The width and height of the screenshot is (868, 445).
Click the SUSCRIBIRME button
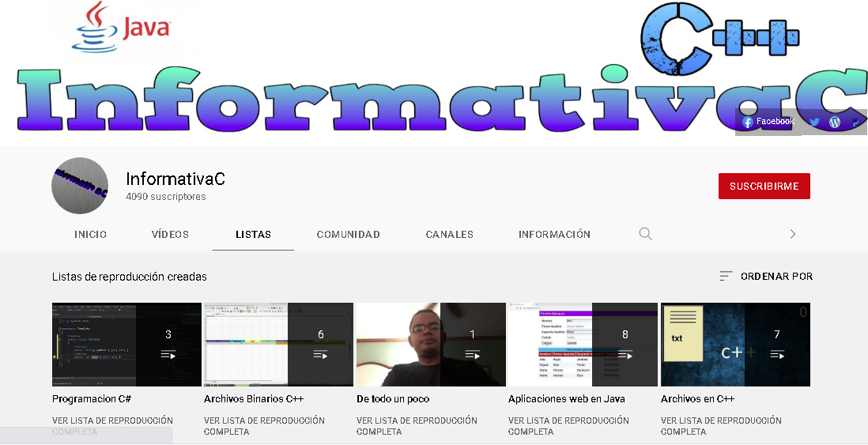[x=764, y=186]
